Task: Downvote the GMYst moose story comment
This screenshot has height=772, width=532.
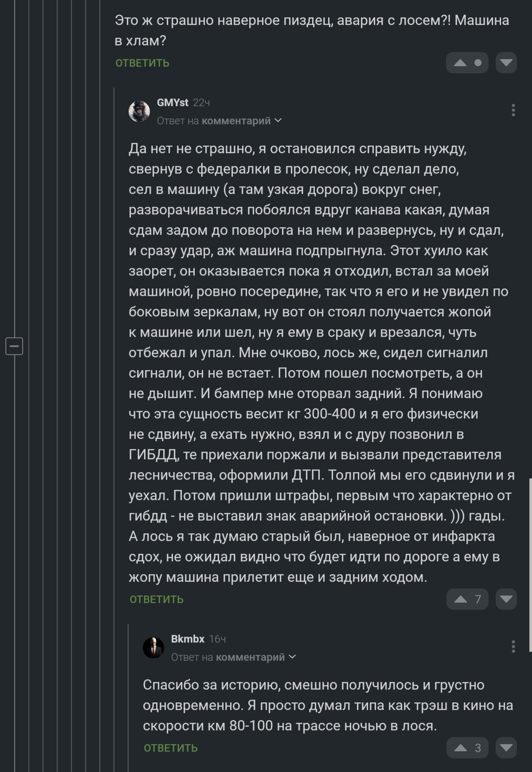Action: click(x=506, y=599)
